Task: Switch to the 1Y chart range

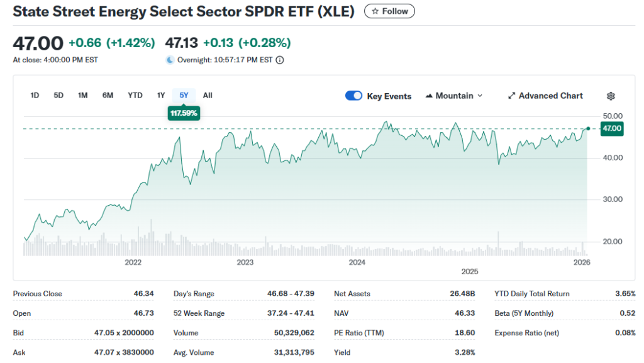Action: pyautogui.click(x=161, y=95)
